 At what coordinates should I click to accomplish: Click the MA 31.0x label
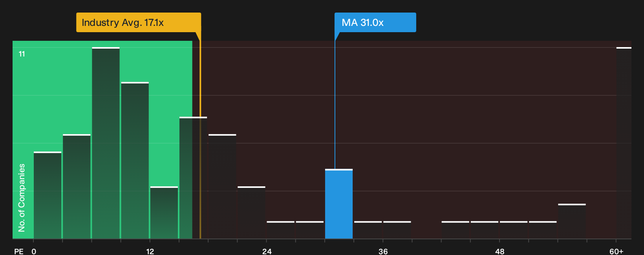pos(375,22)
